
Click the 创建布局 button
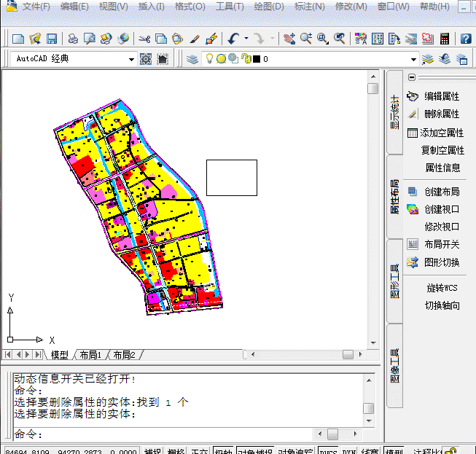(x=434, y=192)
